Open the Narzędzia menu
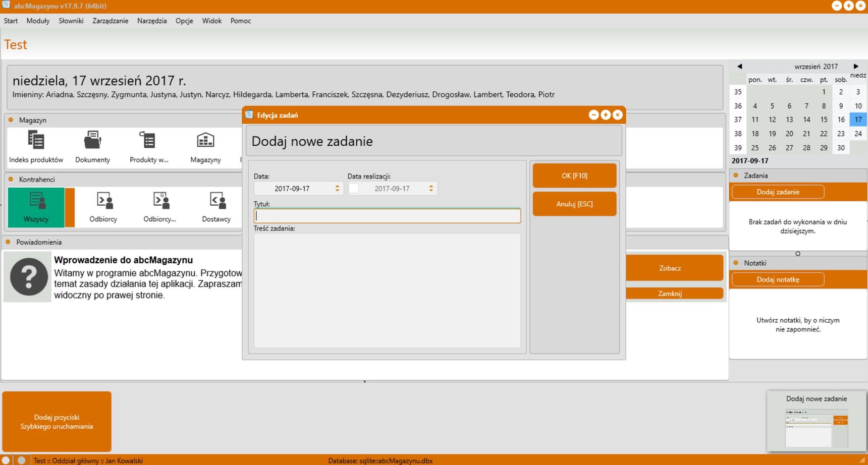The width and height of the screenshot is (868, 465). (152, 21)
